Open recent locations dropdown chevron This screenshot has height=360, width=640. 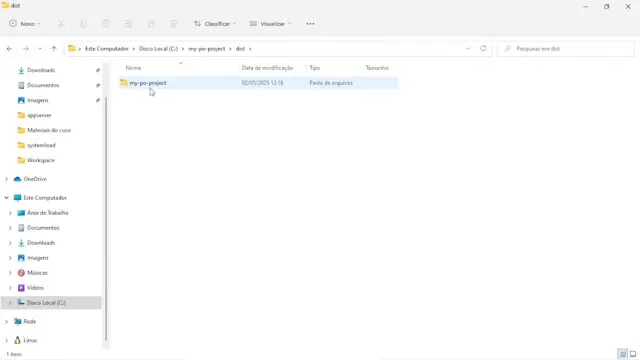click(40, 49)
